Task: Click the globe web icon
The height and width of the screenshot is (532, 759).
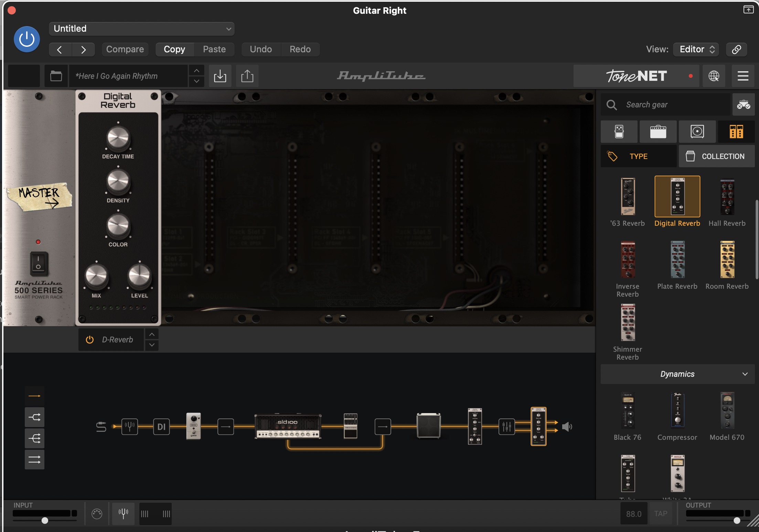Action: coord(714,76)
